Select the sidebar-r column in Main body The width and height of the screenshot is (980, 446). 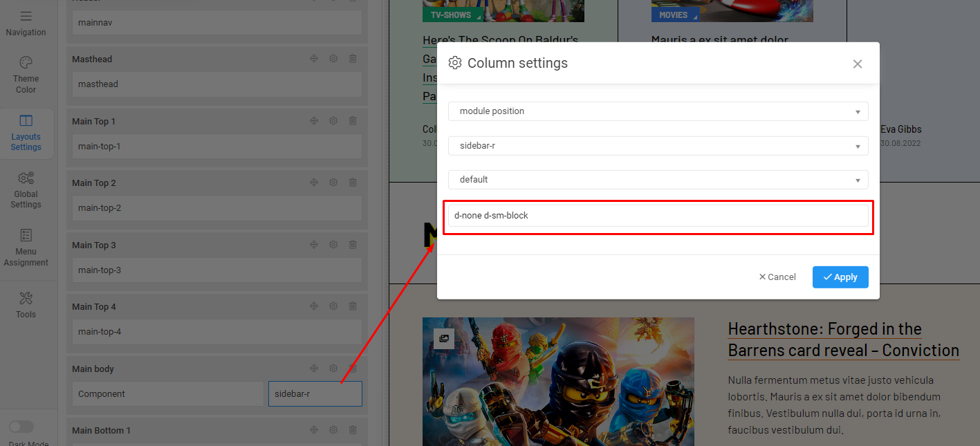coord(315,394)
